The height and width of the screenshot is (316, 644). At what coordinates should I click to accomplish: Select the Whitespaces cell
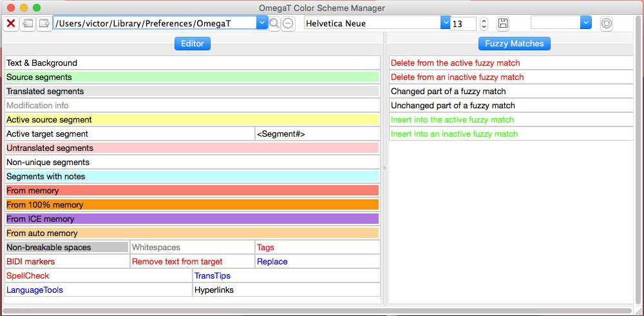pos(193,247)
